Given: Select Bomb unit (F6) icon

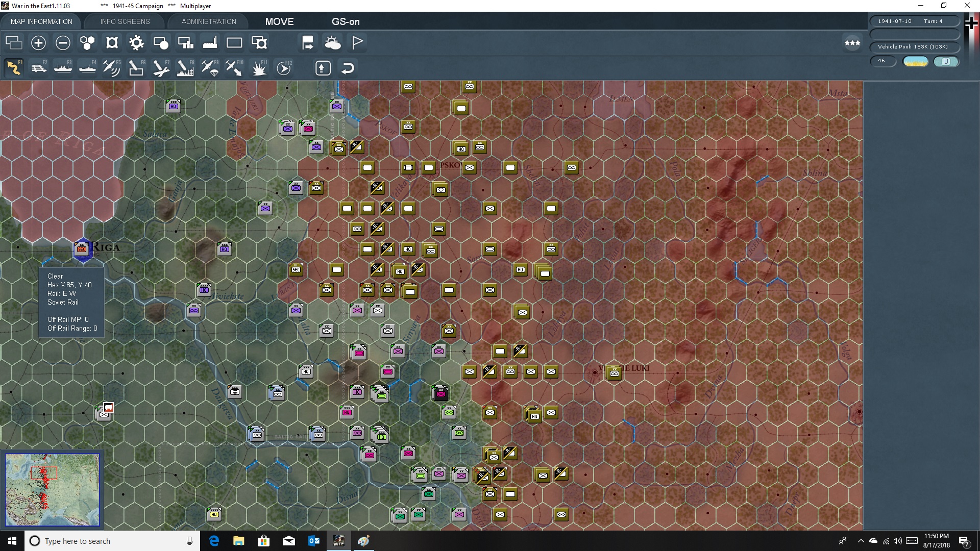Looking at the screenshot, I should click(x=136, y=68).
